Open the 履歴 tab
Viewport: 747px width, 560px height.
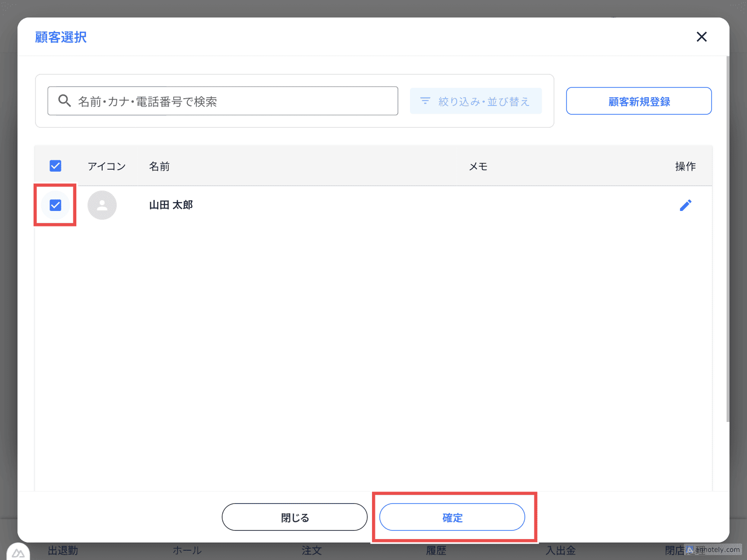[436, 551]
